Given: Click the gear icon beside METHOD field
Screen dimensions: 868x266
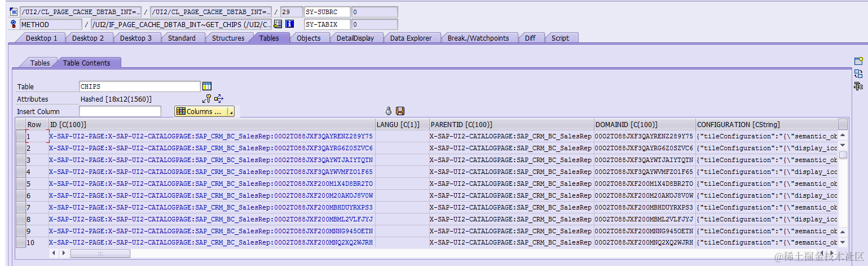Looking at the screenshot, I should coord(14,24).
